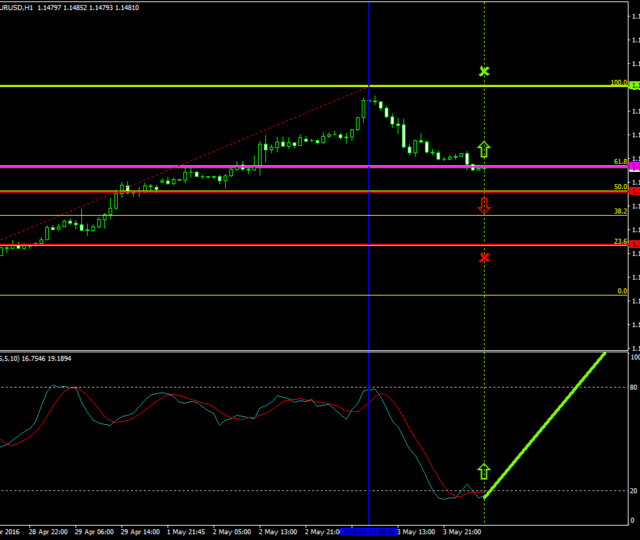
Task: Click the magenta price tag at 61.8
Action: pyautogui.click(x=634, y=166)
